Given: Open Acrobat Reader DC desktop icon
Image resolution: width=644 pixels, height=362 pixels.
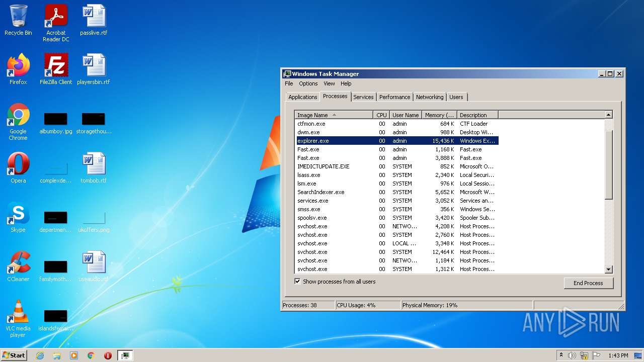Looking at the screenshot, I should 56,24.
